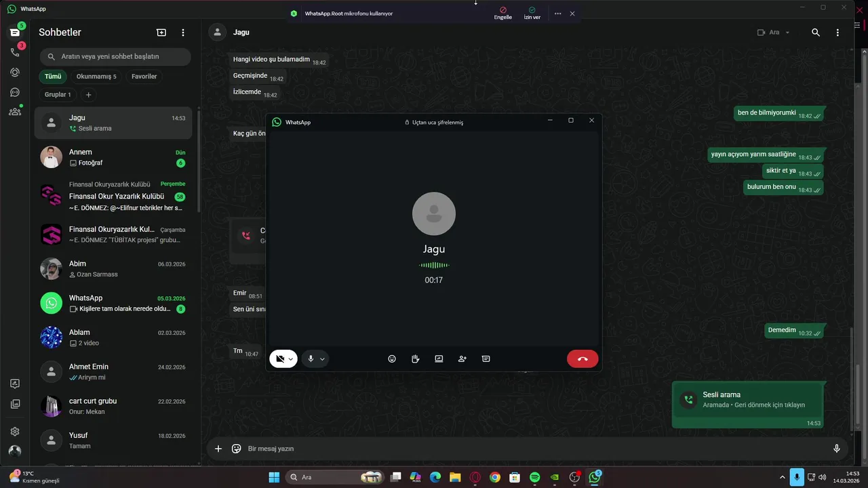Open the emoji picker in message bar
This screenshot has height=488, width=868.
237,449
